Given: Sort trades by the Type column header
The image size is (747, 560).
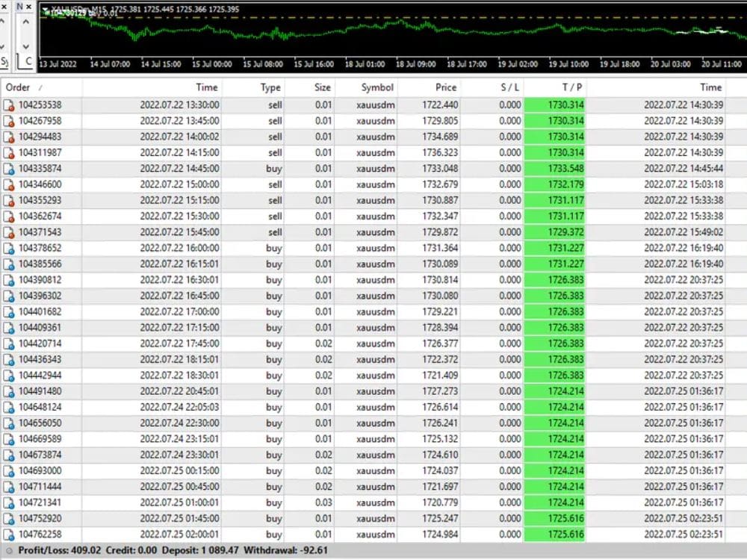Looking at the screenshot, I should [x=270, y=87].
